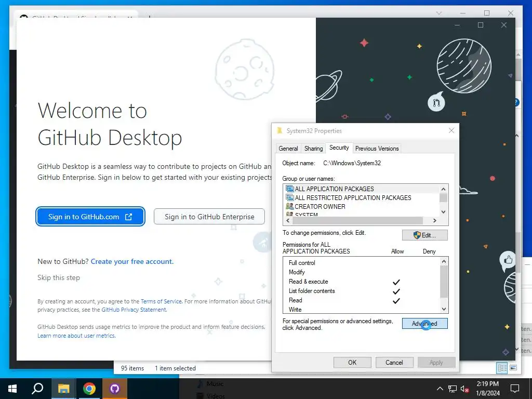The image size is (532, 399).
Task: Switch to the General tab
Action: 288,149
